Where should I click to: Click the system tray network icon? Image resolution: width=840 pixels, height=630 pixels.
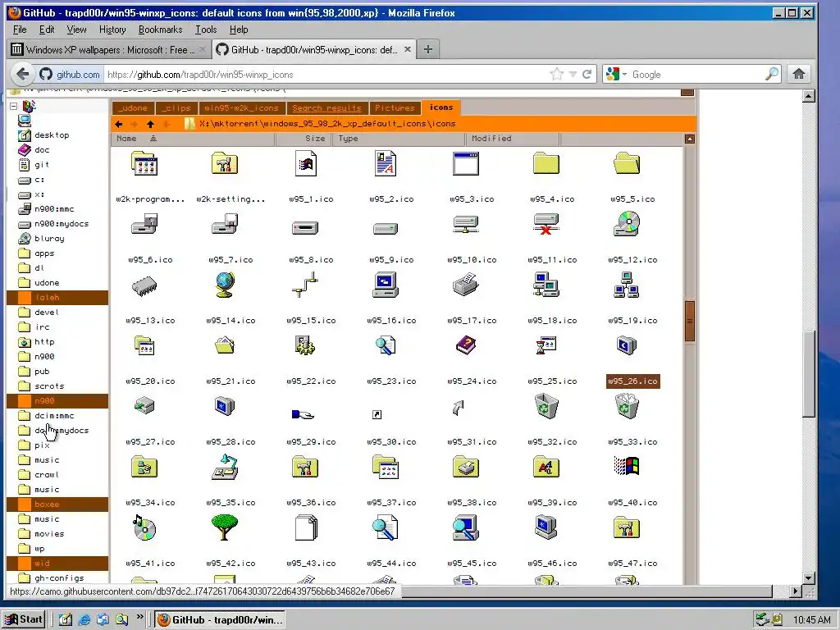(762, 620)
